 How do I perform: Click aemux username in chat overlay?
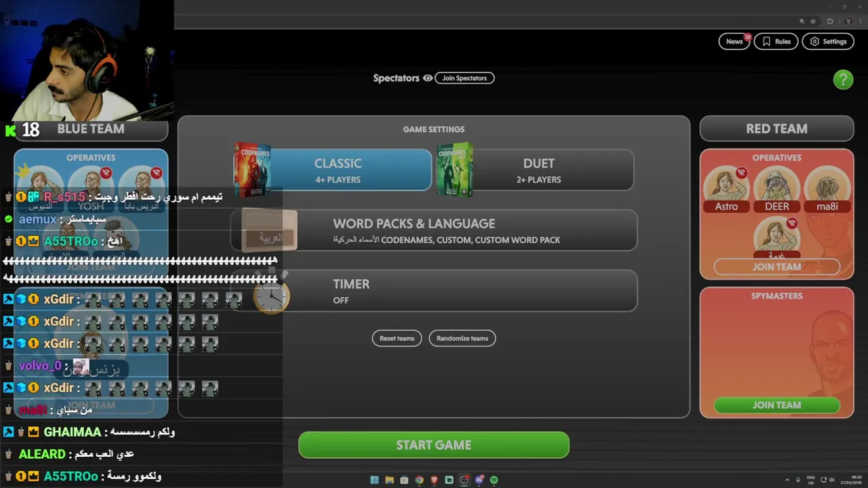[x=37, y=220]
